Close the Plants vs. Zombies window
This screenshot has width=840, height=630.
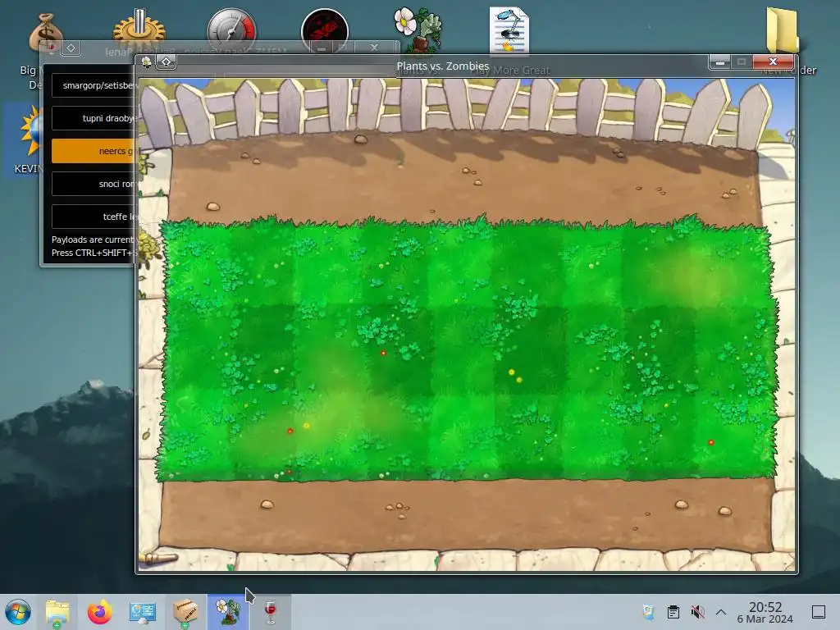(773, 62)
